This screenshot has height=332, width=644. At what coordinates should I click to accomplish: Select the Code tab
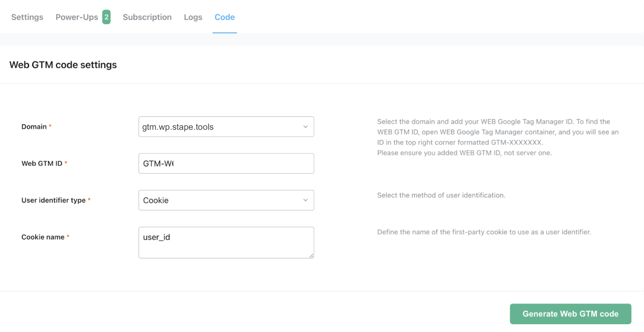(225, 17)
